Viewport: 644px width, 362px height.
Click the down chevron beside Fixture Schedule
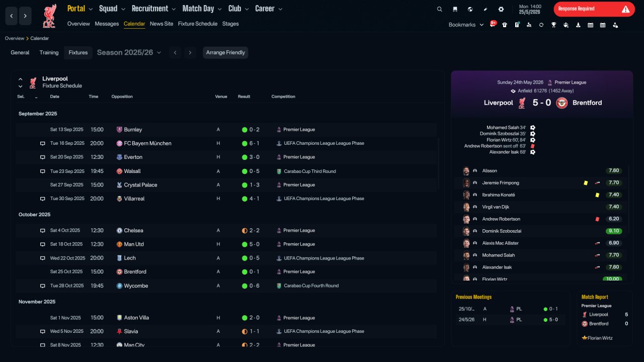(21, 86)
